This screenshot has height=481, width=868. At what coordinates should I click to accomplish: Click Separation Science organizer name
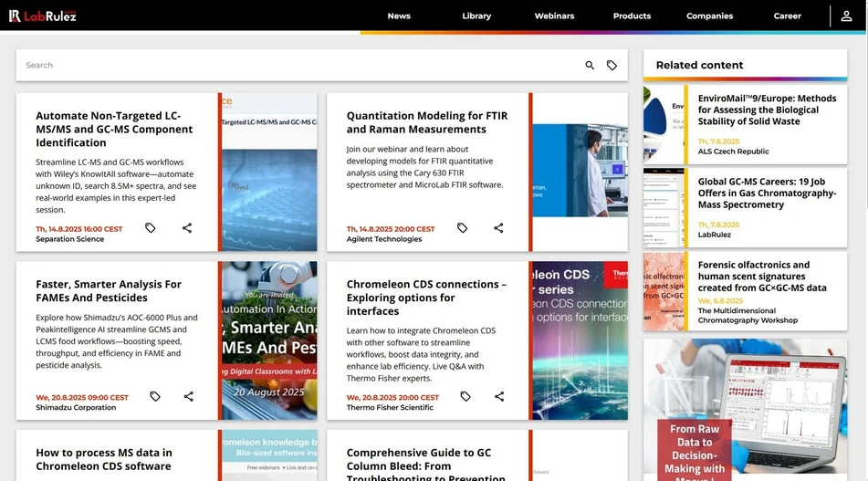pos(69,239)
